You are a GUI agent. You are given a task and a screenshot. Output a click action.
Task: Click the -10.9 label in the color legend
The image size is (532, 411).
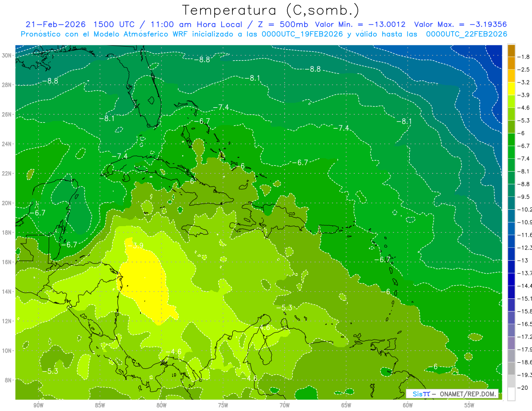525,222
